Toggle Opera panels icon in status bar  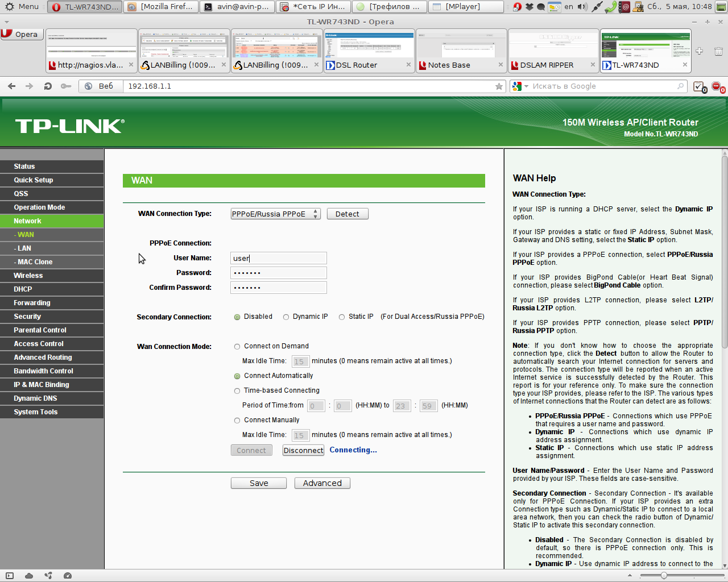click(10, 576)
